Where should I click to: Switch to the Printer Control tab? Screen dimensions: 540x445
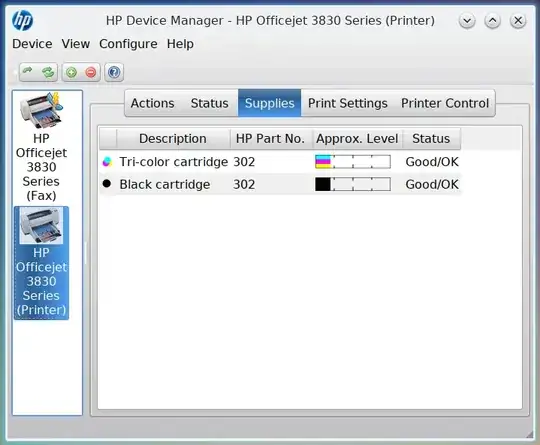point(445,103)
